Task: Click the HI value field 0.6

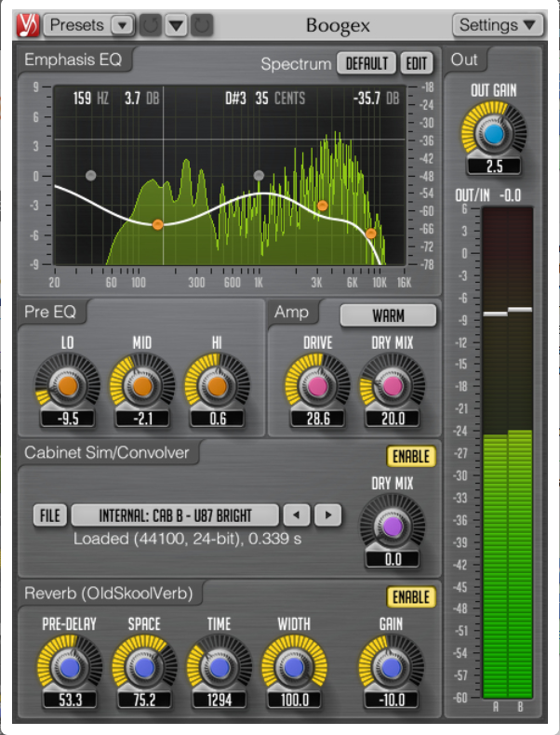Action: point(217,419)
